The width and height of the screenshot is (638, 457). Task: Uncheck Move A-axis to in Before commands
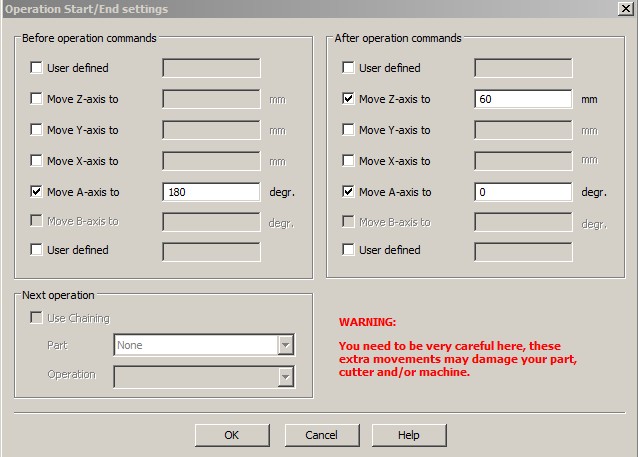point(37,192)
